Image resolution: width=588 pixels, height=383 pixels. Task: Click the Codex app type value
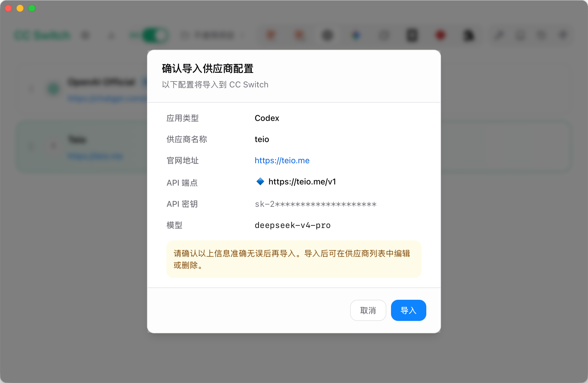point(267,118)
